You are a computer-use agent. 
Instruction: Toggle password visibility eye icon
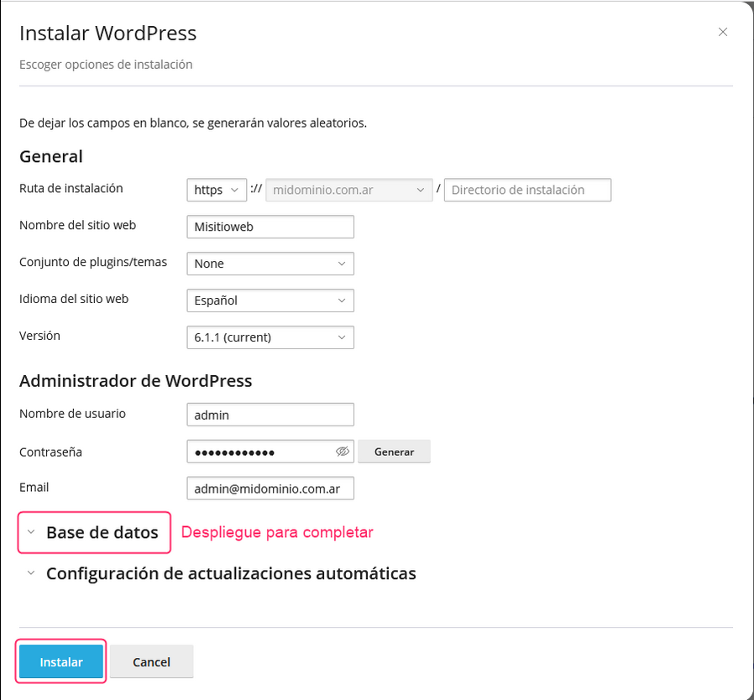click(342, 452)
